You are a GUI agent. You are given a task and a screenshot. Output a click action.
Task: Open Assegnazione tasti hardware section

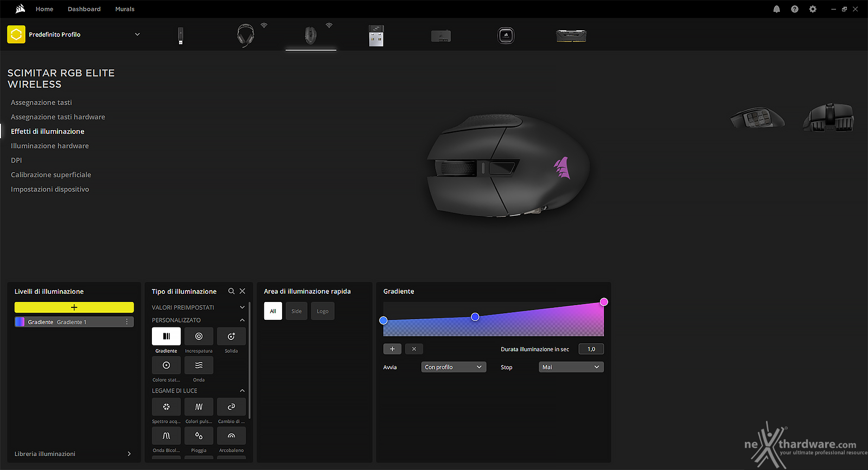(x=58, y=117)
